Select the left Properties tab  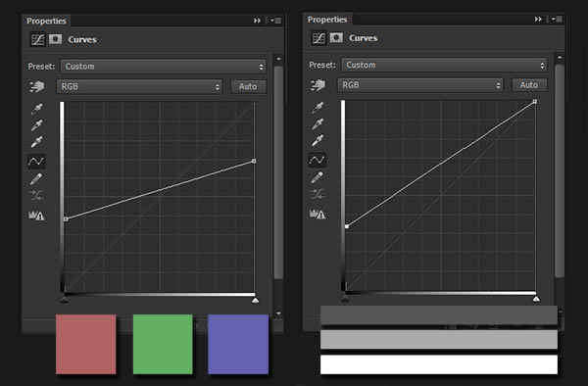tap(46, 21)
